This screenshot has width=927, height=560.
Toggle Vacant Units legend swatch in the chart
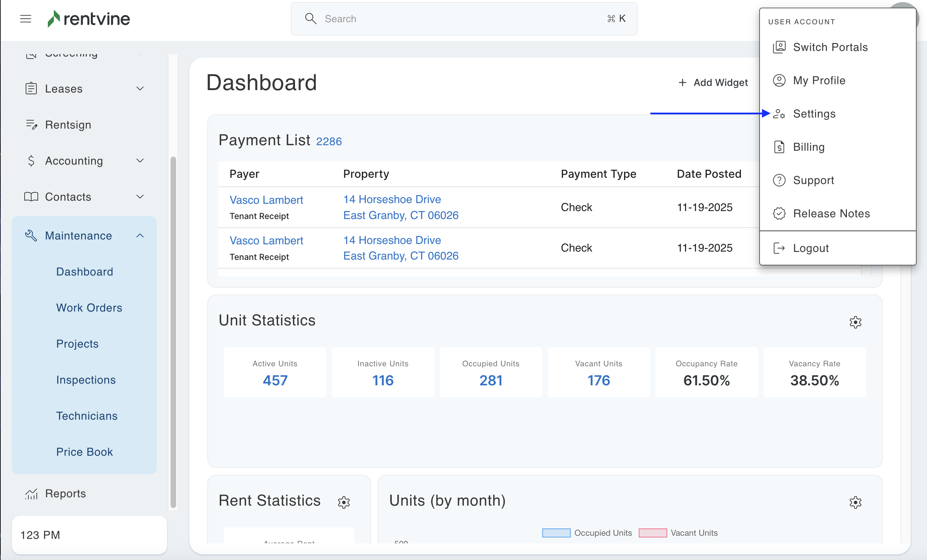point(652,533)
